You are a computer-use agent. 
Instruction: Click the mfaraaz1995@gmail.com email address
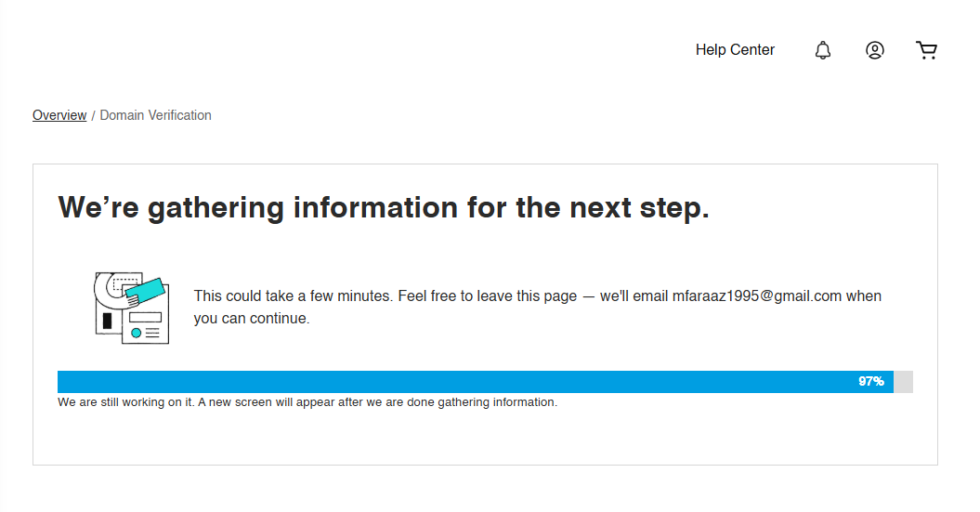pyautogui.click(x=757, y=295)
